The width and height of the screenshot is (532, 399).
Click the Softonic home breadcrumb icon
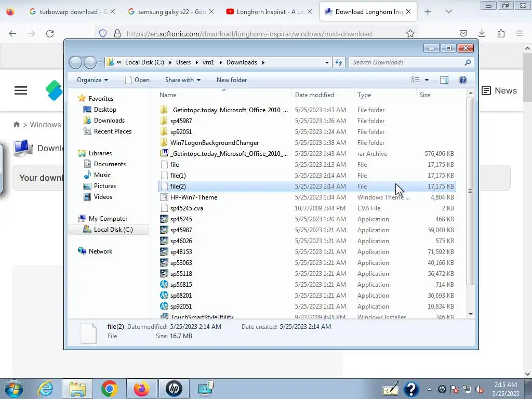tap(16, 125)
